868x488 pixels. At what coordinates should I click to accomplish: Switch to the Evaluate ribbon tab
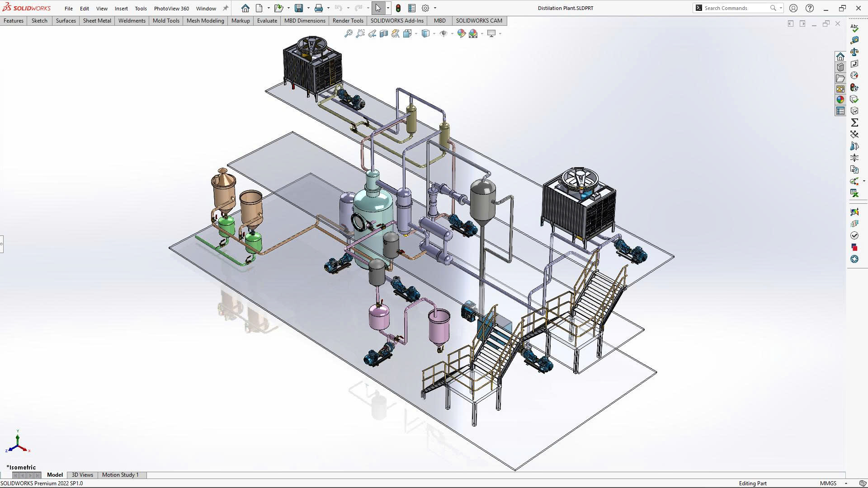pyautogui.click(x=267, y=20)
